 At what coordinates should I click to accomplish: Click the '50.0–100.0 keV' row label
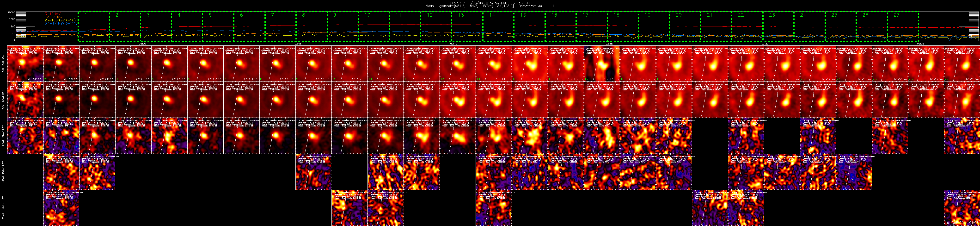click(3, 208)
